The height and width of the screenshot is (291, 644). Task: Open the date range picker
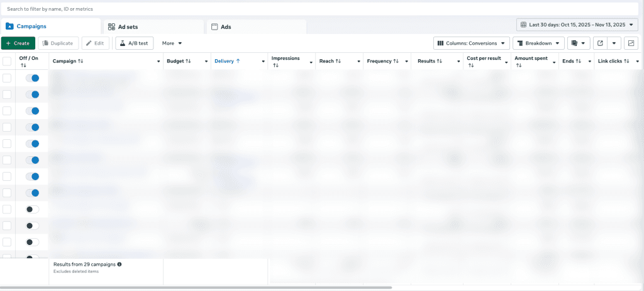coord(577,25)
